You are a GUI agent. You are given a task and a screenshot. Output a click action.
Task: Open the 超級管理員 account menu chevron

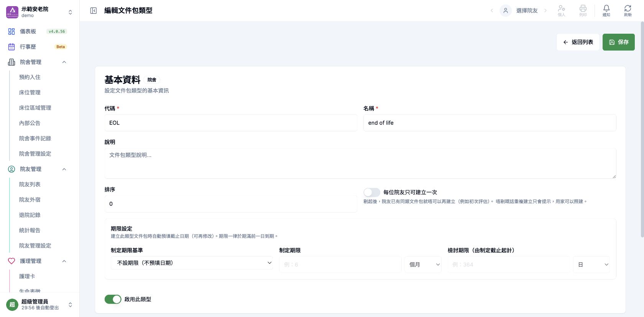pyautogui.click(x=70, y=305)
